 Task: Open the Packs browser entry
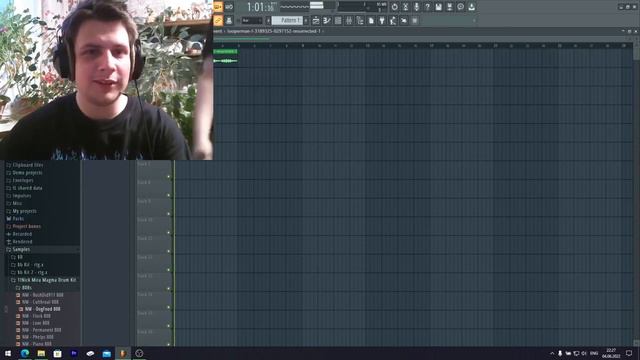15,219
